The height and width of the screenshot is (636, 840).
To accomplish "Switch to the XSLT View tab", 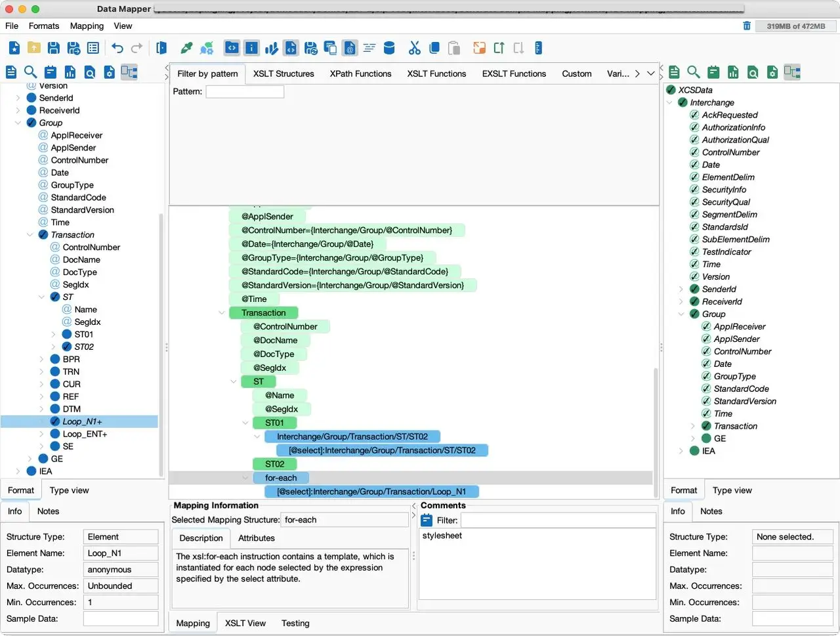I will coord(245,623).
